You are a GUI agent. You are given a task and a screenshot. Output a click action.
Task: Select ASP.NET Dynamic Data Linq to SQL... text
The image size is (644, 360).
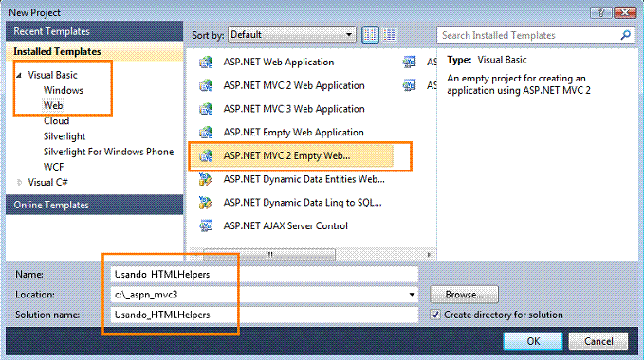[x=303, y=203]
